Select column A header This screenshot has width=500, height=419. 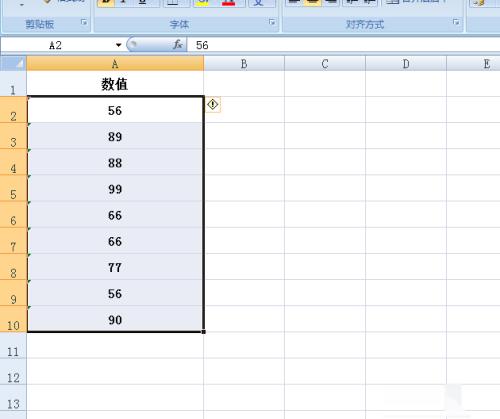pos(115,63)
